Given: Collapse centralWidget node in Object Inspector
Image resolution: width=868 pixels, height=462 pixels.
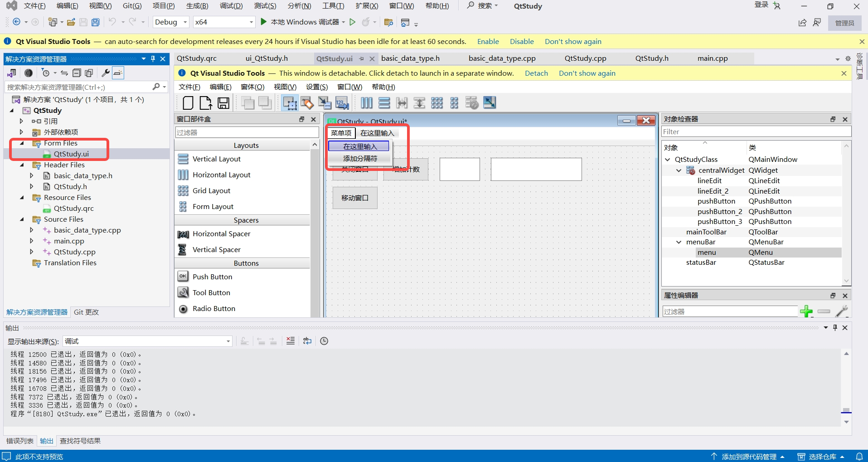Looking at the screenshot, I should 679,170.
